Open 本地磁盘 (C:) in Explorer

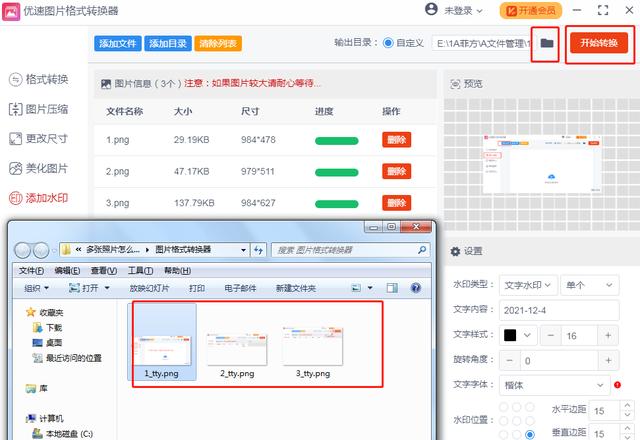coord(63,433)
